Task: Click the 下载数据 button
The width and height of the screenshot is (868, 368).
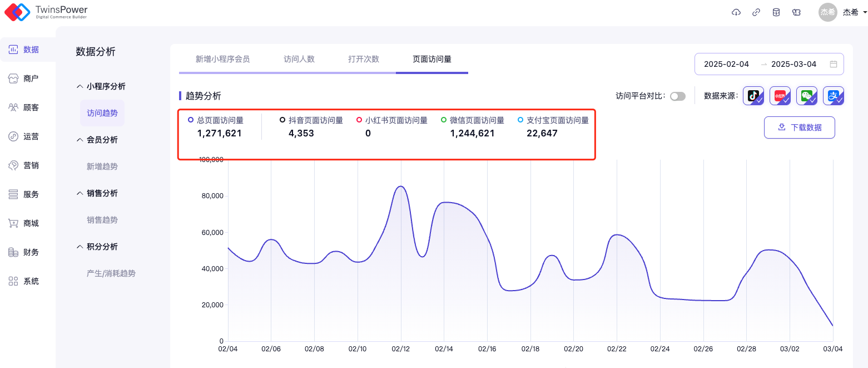Action: 799,127
